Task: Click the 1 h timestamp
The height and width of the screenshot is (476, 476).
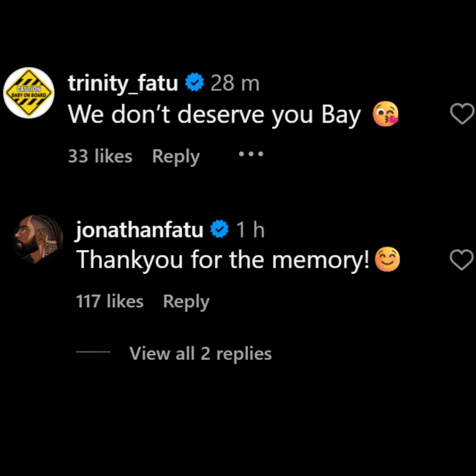Action: click(250, 230)
